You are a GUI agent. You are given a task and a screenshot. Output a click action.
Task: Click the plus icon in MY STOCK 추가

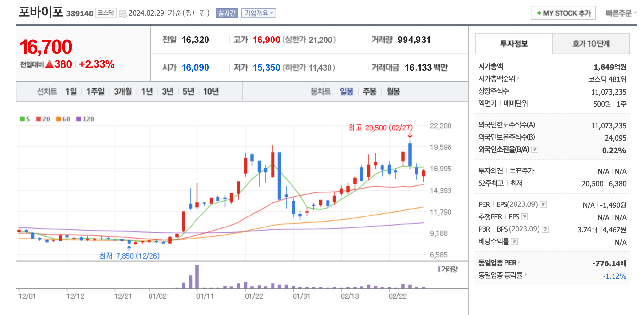pyautogui.click(x=539, y=13)
